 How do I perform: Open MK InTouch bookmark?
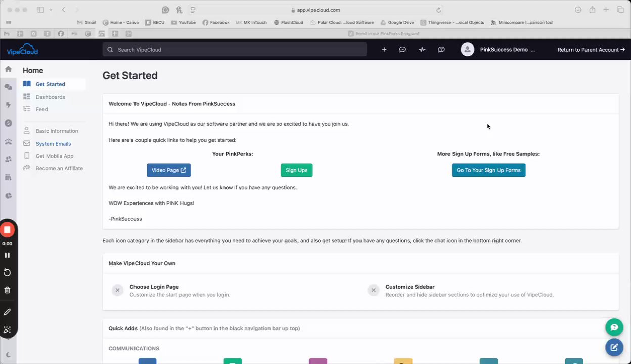(251, 23)
